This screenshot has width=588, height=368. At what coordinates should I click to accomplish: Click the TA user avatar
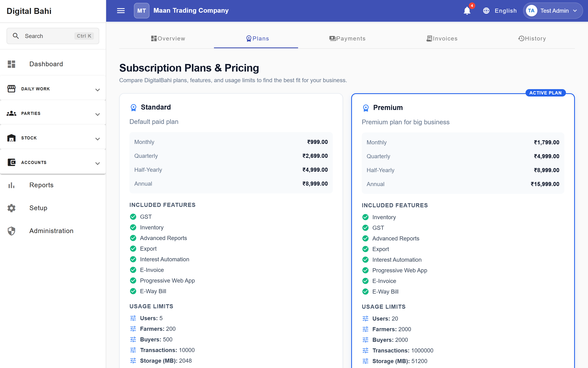[x=531, y=11]
